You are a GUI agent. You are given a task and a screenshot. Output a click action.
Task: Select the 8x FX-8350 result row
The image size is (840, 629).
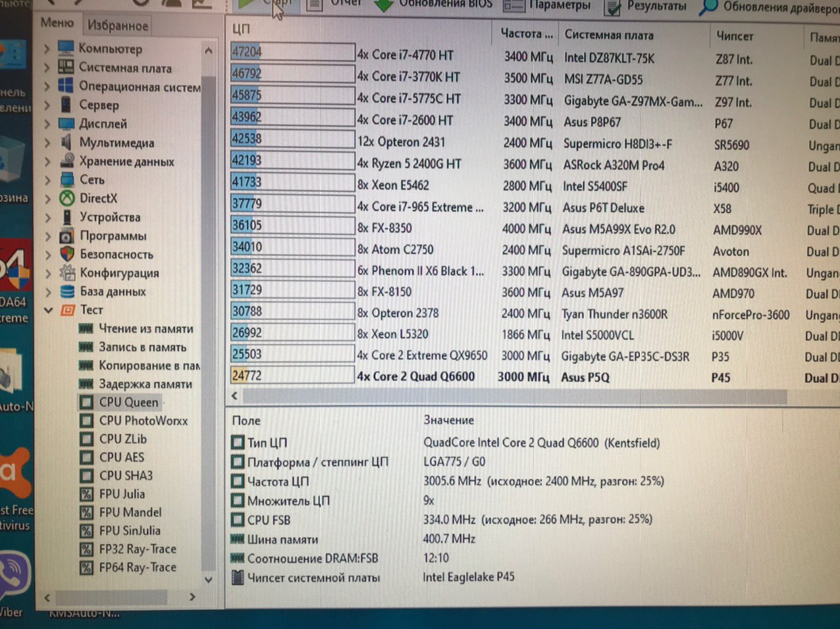coord(535,228)
